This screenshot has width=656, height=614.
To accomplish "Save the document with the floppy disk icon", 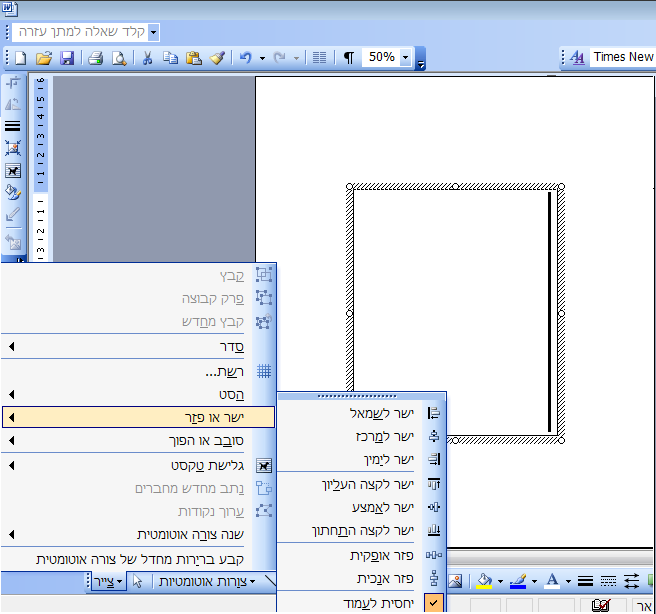I will click(67, 58).
